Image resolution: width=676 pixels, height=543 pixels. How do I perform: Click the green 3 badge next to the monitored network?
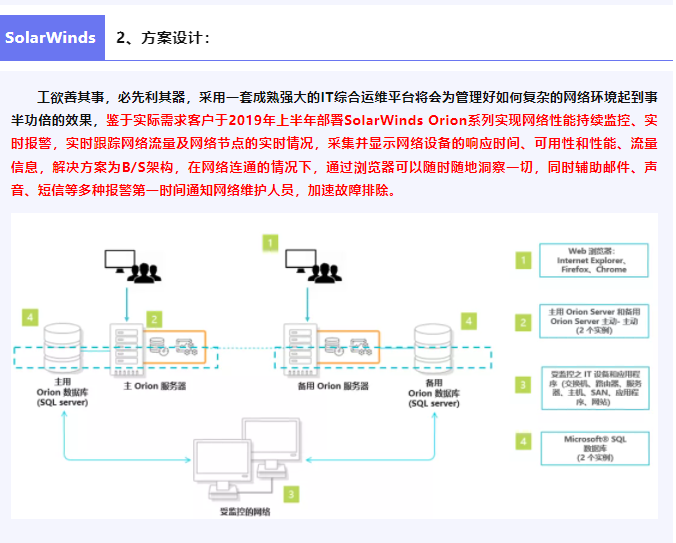(291, 494)
